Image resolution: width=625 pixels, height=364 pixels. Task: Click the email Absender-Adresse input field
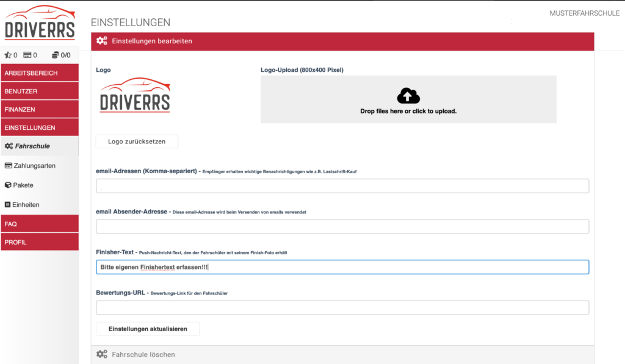[342, 227]
